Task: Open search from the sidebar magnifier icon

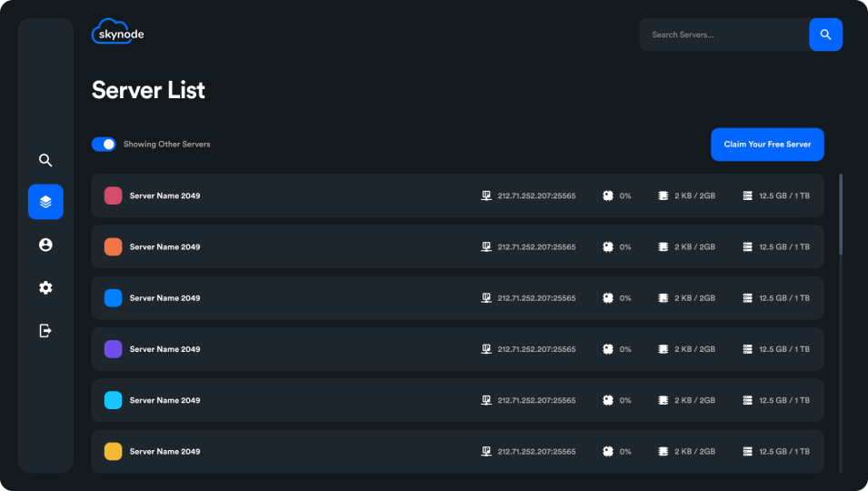Action: tap(45, 160)
